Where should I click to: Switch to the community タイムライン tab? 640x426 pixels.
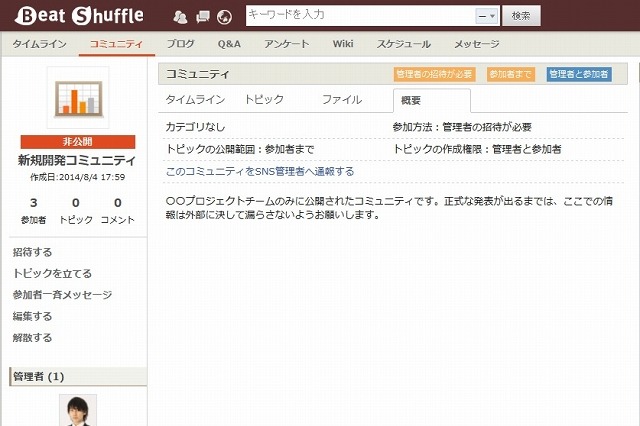click(x=196, y=100)
